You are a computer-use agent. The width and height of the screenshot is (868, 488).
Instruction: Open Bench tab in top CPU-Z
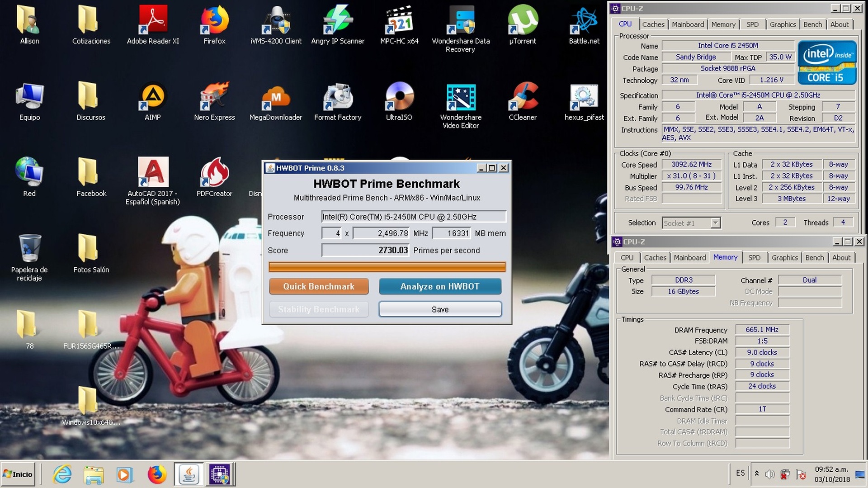pos(812,24)
